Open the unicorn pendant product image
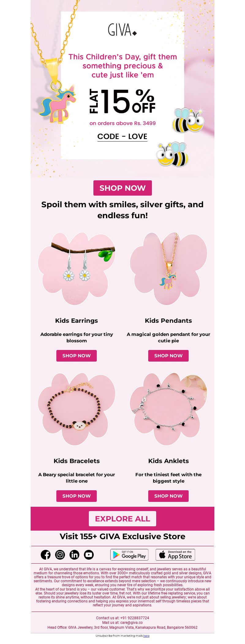245x644 pixels. pyautogui.click(x=168, y=269)
